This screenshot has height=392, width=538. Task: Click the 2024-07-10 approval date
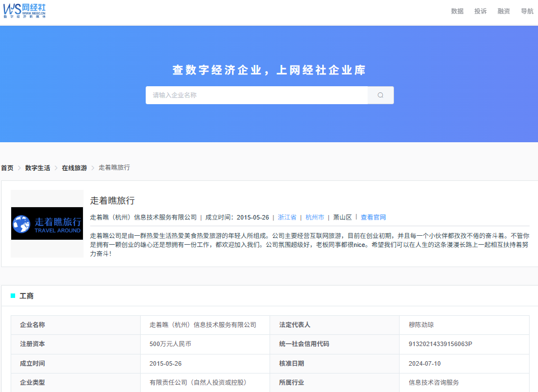click(x=424, y=363)
